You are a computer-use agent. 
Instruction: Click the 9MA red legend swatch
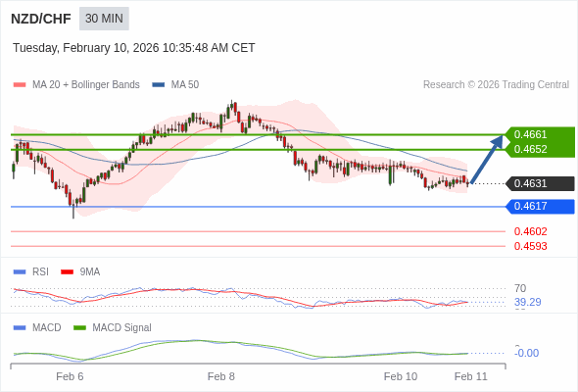point(67,272)
